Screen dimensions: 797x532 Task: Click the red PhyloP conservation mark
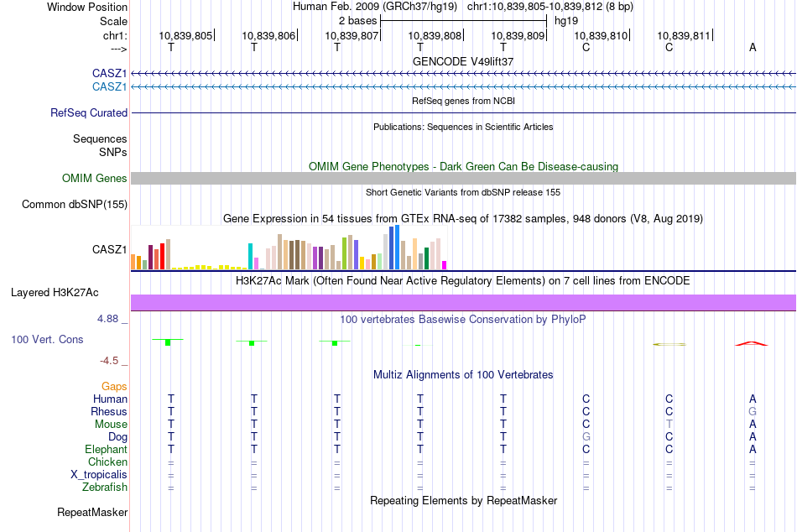click(751, 344)
